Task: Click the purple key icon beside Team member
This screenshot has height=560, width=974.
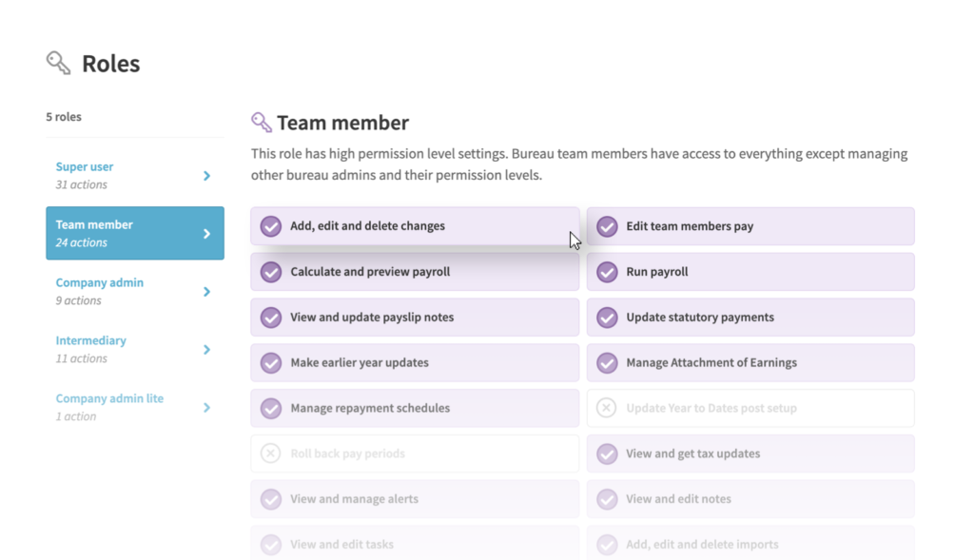Action: pyautogui.click(x=261, y=122)
